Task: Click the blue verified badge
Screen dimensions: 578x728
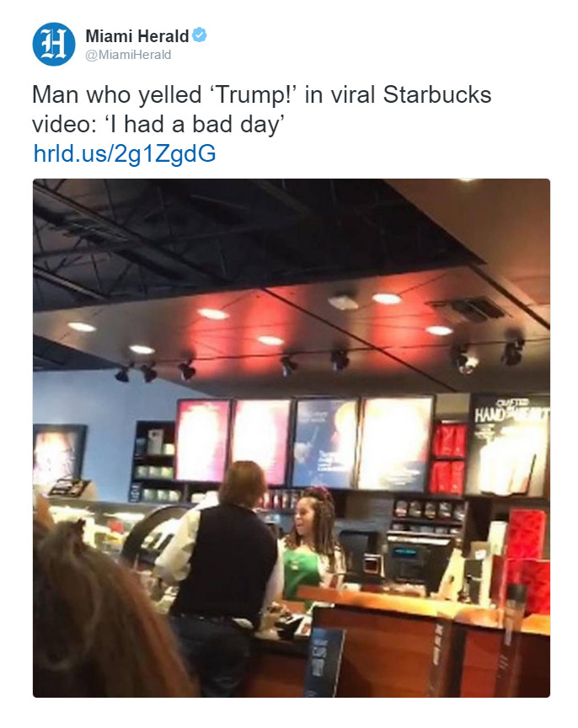Action: pos(200,35)
